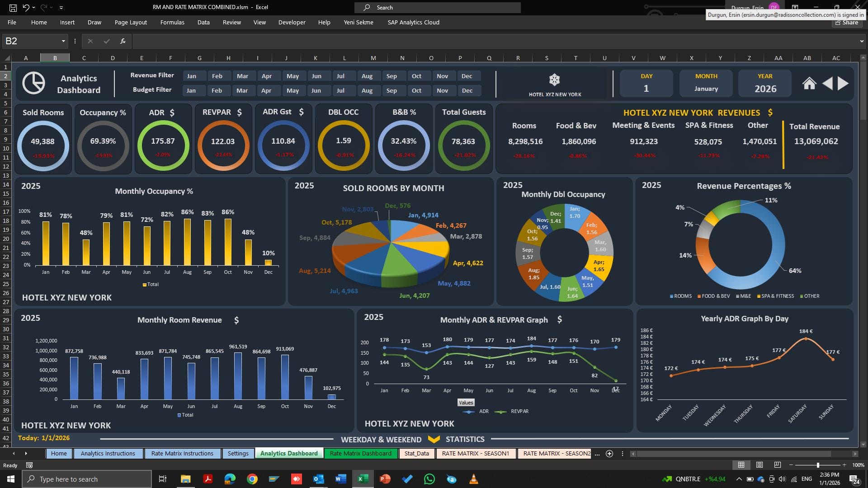Click the New sheet plus icon
Image resolution: width=868 pixels, height=488 pixels.
click(609, 454)
